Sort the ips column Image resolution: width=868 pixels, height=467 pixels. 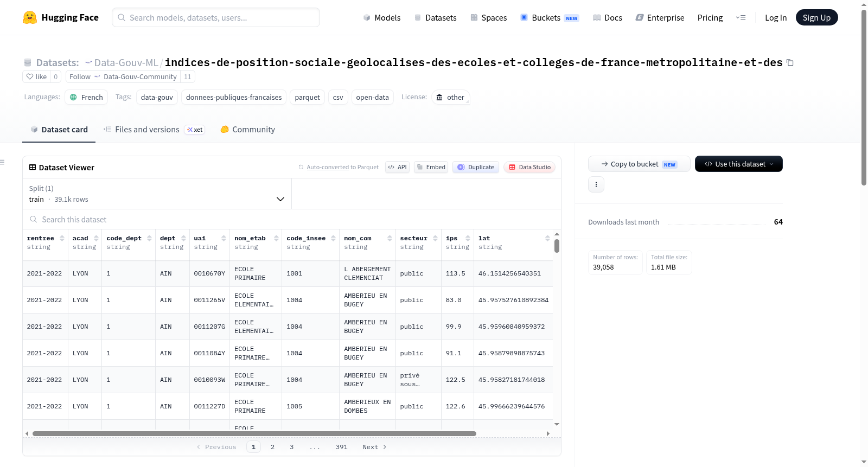tap(468, 238)
